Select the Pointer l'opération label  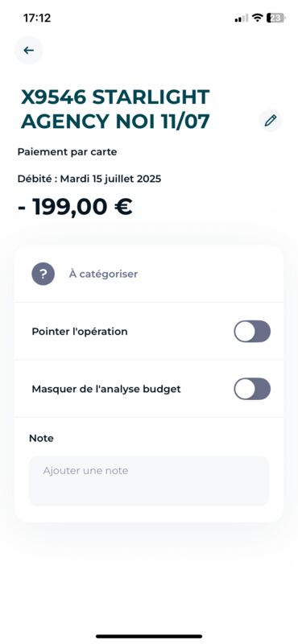[x=80, y=332]
